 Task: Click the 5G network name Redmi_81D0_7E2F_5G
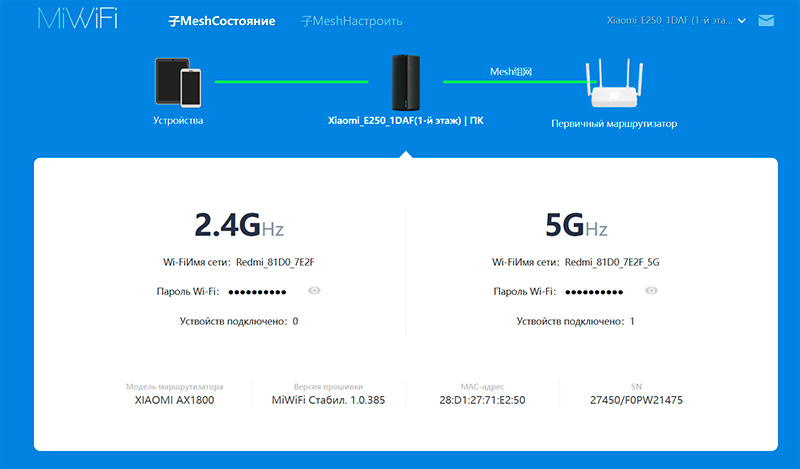tap(612, 263)
